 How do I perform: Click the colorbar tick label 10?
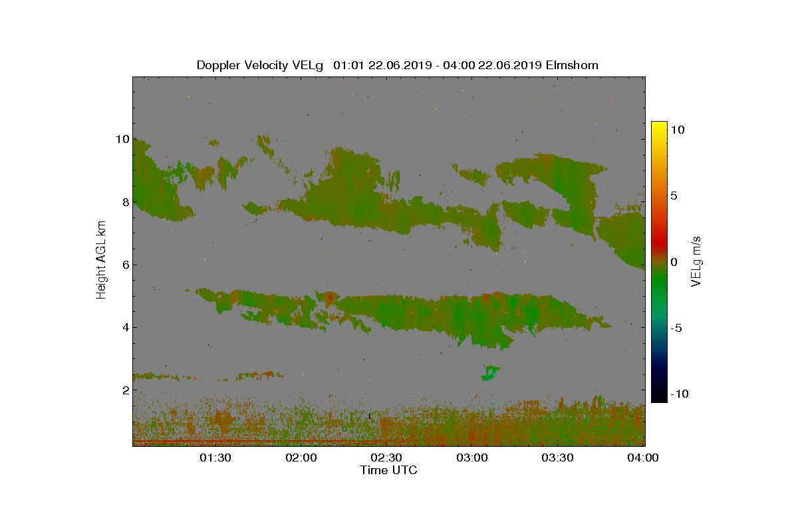[678, 130]
